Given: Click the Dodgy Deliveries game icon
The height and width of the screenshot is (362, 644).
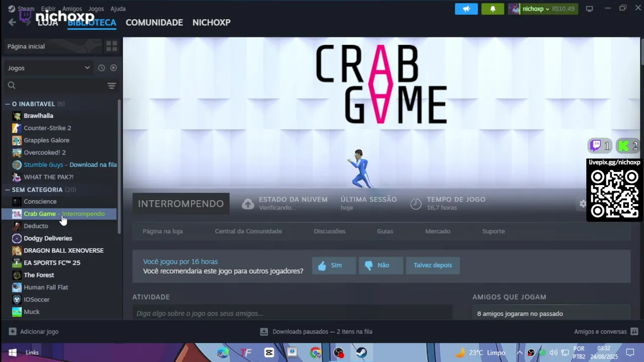Looking at the screenshot, I should [x=17, y=238].
